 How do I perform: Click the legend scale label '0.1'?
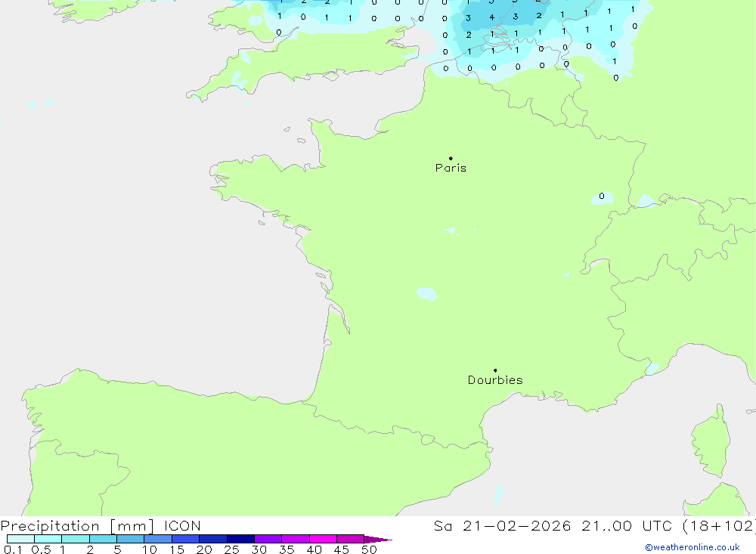point(13,549)
